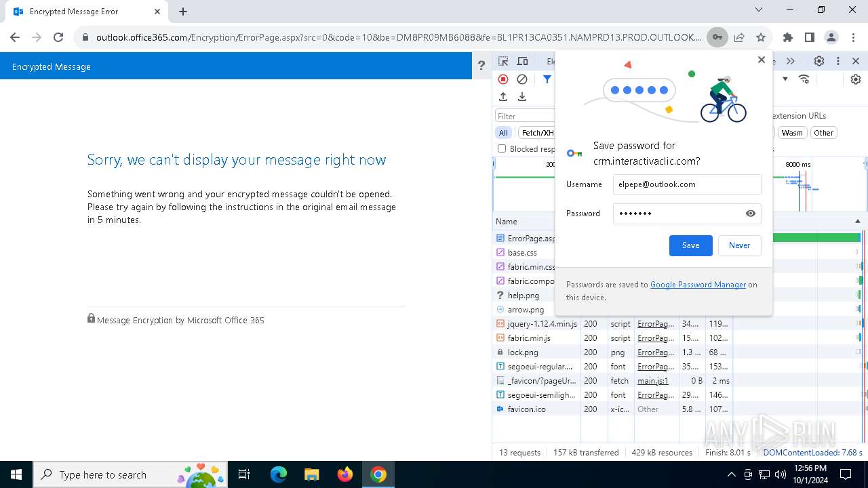Edit the Username field
The image size is (868, 488).
(687, 184)
